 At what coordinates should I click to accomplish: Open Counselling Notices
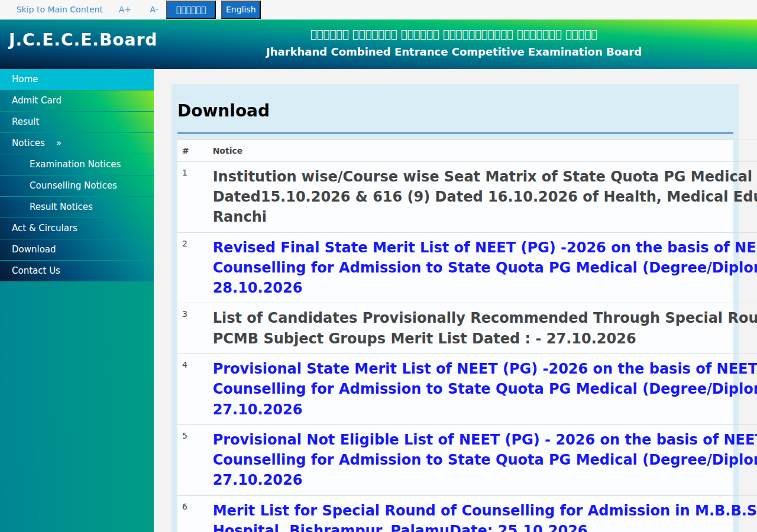[x=77, y=186]
